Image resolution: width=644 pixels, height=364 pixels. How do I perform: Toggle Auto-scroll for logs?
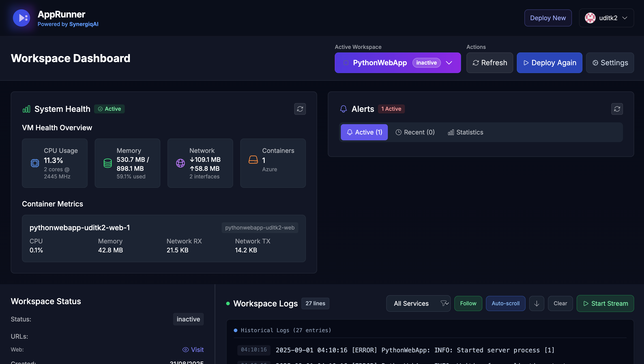(505, 303)
